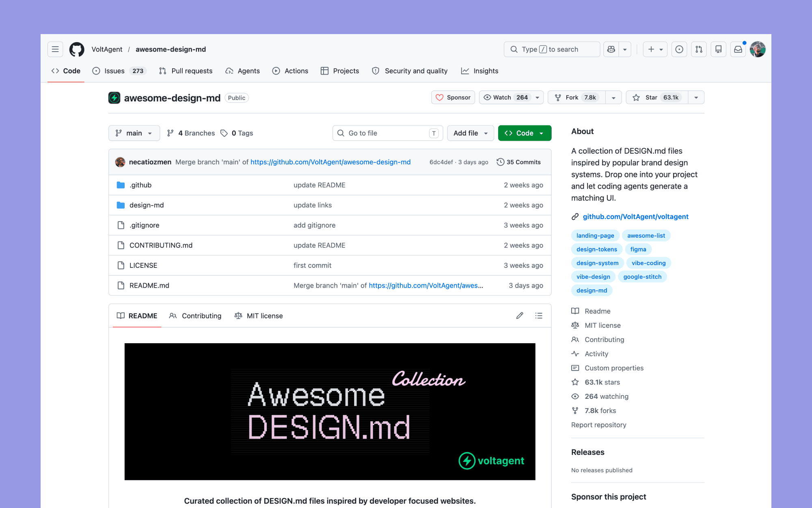
Task: Sponsor the project via heart button
Action: [x=453, y=97]
